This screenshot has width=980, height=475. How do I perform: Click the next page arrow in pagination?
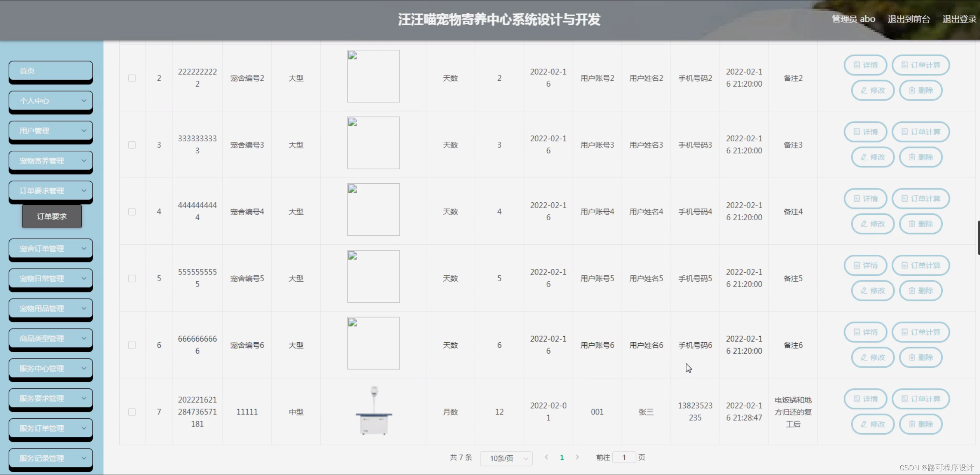pyautogui.click(x=578, y=458)
